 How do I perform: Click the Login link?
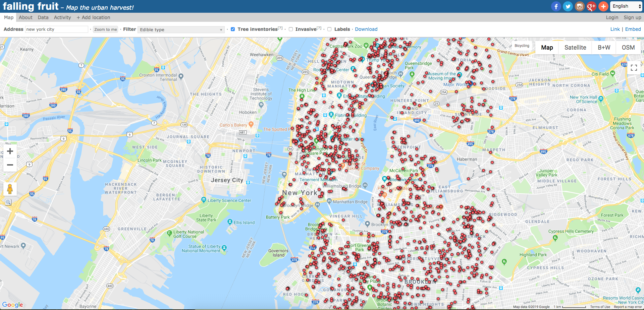pyautogui.click(x=612, y=17)
